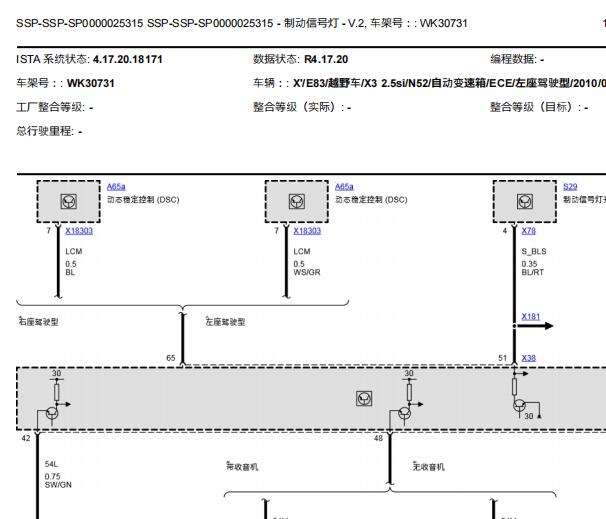Follow the X18303 connector link above the WS/GR wire
The width and height of the screenshot is (606, 519).
coord(307,231)
